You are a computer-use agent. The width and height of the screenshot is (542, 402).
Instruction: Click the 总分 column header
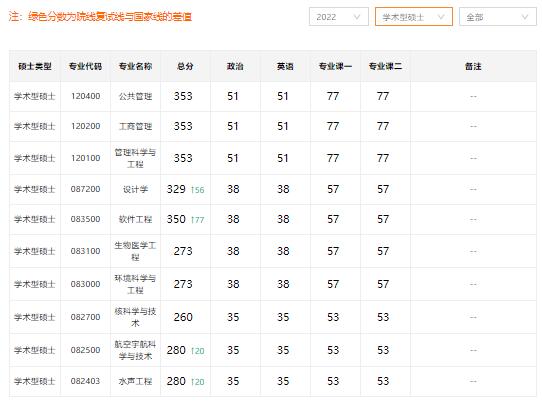[x=185, y=66]
